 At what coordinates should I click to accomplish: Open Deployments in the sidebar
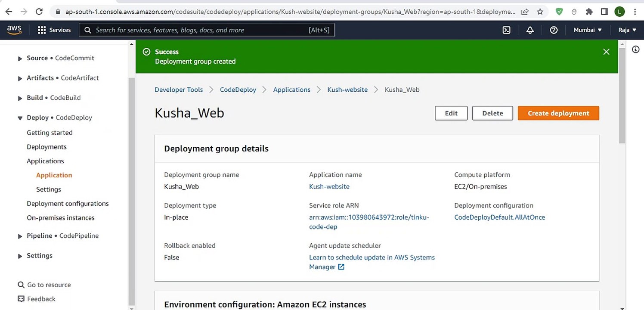click(46, 147)
